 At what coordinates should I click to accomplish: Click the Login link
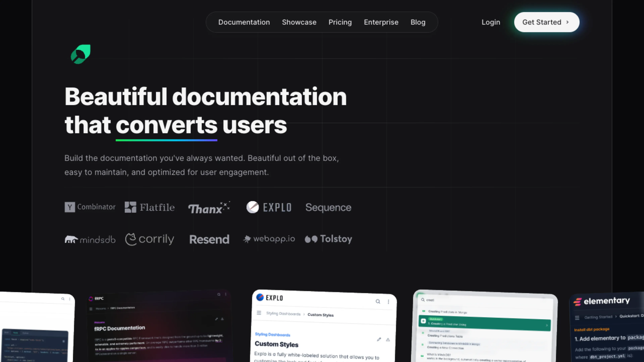(x=491, y=22)
